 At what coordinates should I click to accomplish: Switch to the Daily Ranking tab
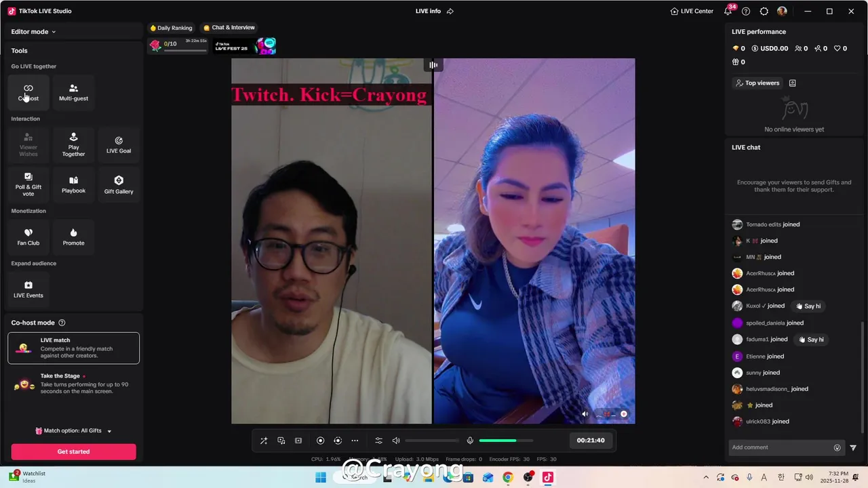[x=171, y=28]
